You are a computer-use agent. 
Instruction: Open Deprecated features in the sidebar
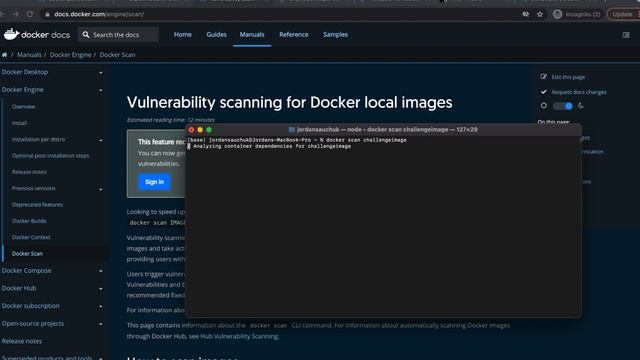coord(37,204)
